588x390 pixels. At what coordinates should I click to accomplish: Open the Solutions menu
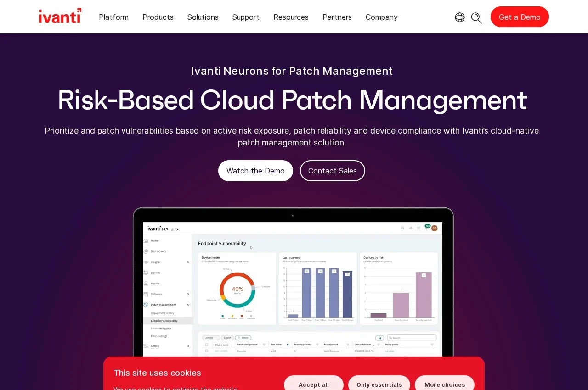(x=203, y=17)
